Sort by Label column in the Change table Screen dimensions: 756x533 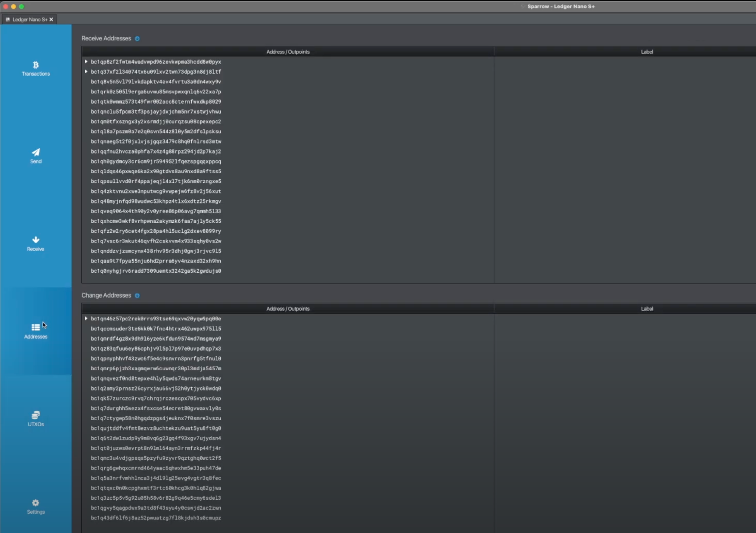(647, 309)
